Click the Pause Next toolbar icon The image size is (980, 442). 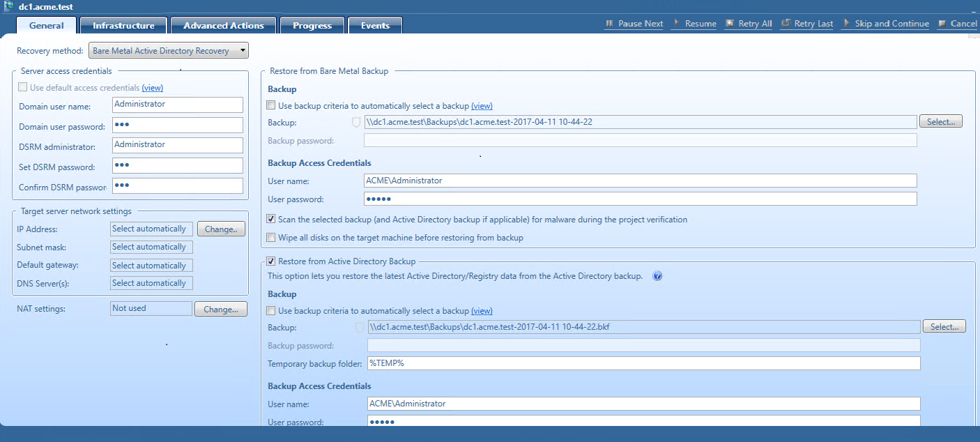coord(610,24)
